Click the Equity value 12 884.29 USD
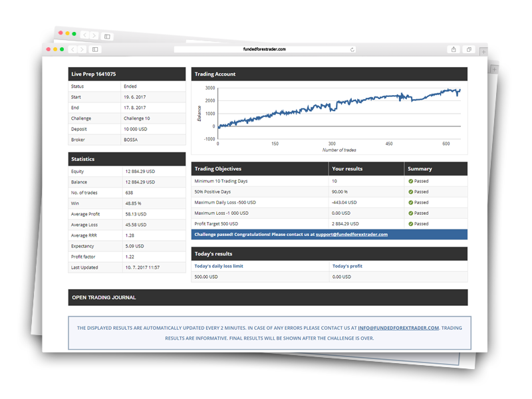The image size is (532, 399). 140,172
